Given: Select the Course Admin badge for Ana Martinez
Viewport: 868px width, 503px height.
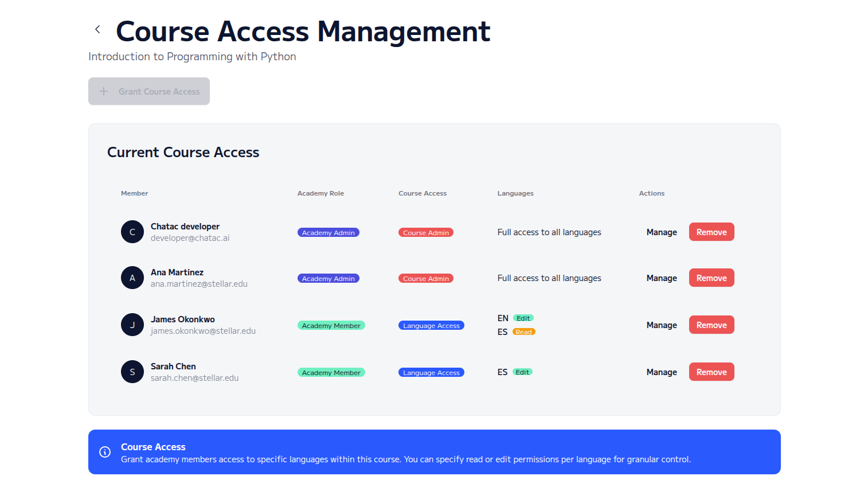Looking at the screenshot, I should click(x=425, y=278).
